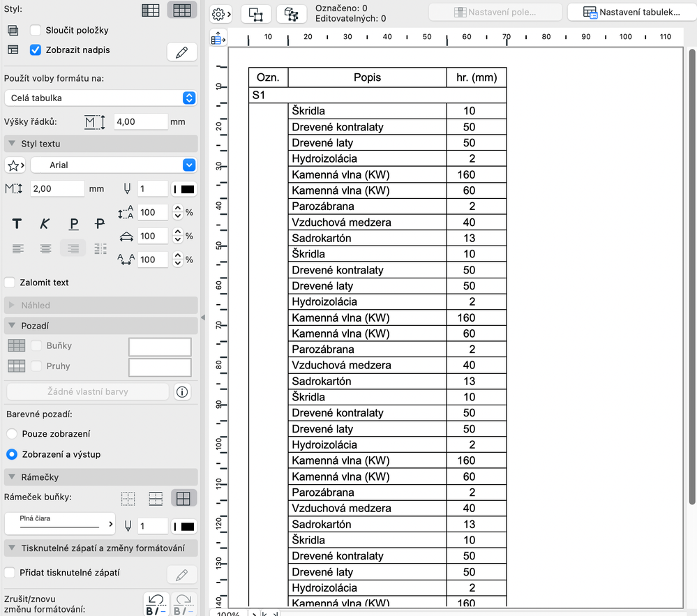
Task: Toggle underlined text (P) style
Action: (x=74, y=223)
